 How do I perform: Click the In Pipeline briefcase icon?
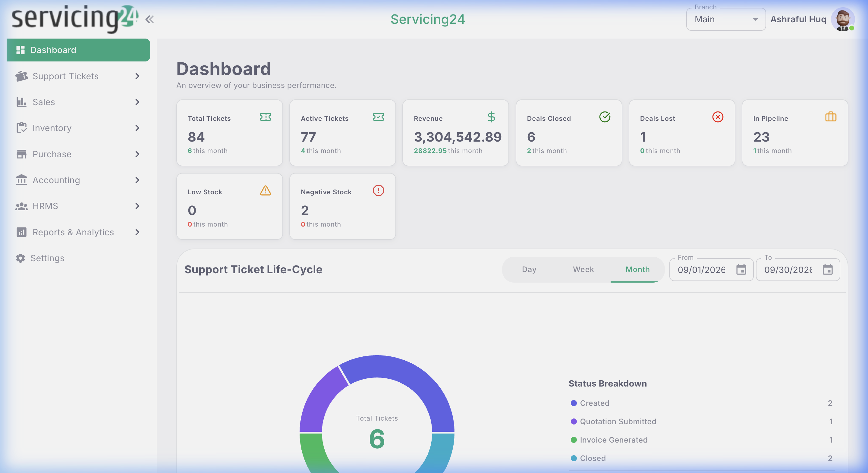coord(831,117)
